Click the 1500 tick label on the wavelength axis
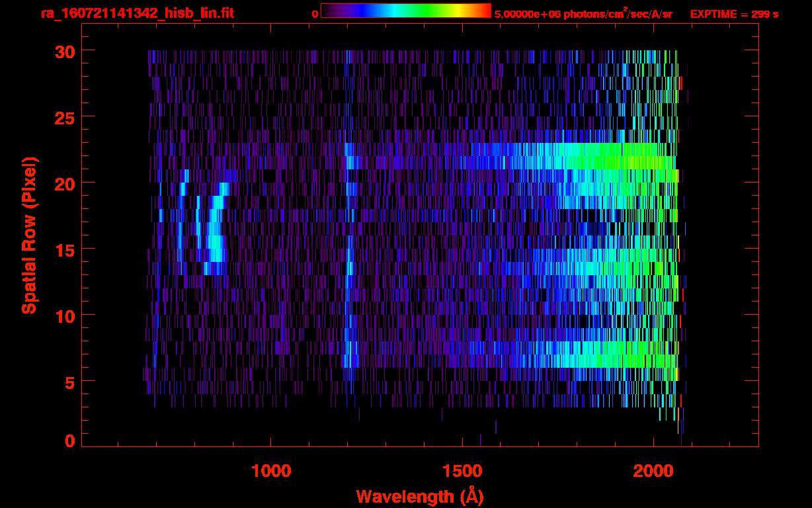The image size is (812, 508). coord(462,471)
